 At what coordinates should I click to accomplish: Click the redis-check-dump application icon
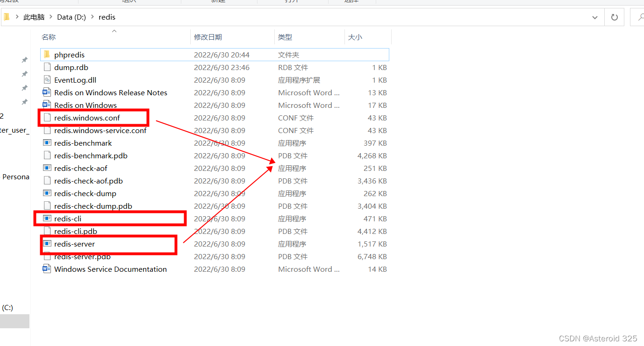pos(47,193)
